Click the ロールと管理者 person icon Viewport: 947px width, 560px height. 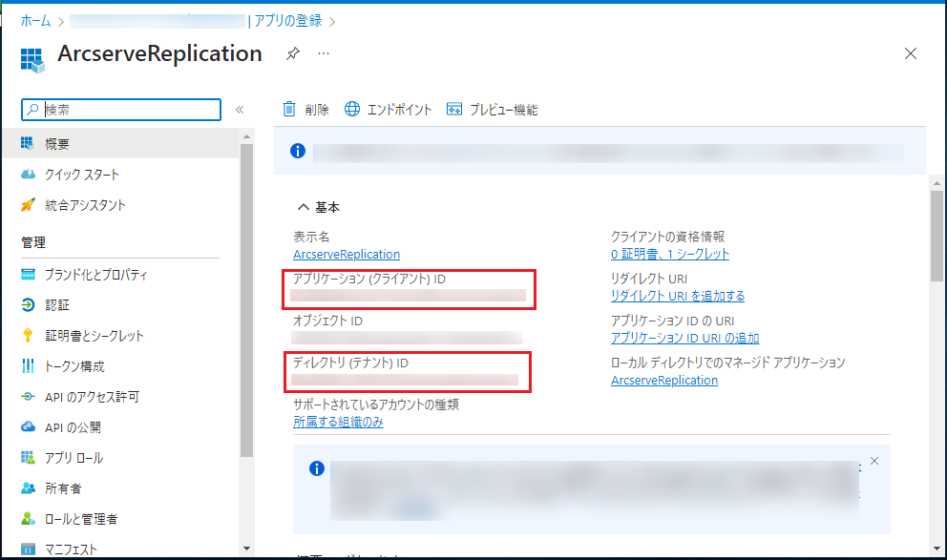tap(28, 519)
